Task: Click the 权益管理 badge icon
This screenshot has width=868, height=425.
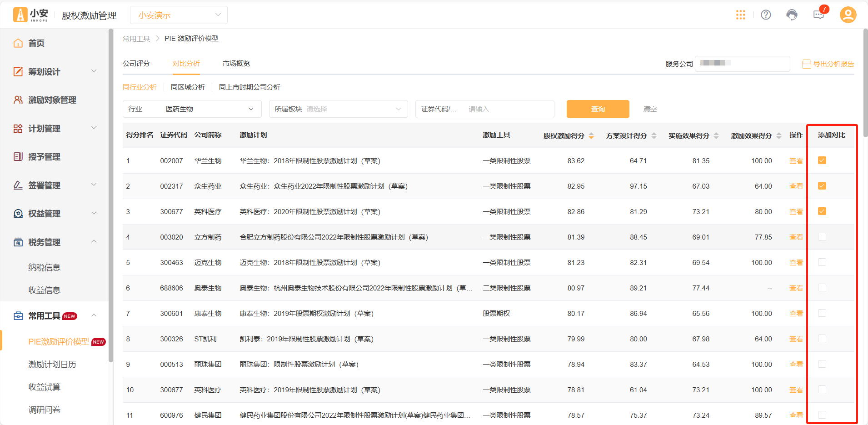Action: 18,214
